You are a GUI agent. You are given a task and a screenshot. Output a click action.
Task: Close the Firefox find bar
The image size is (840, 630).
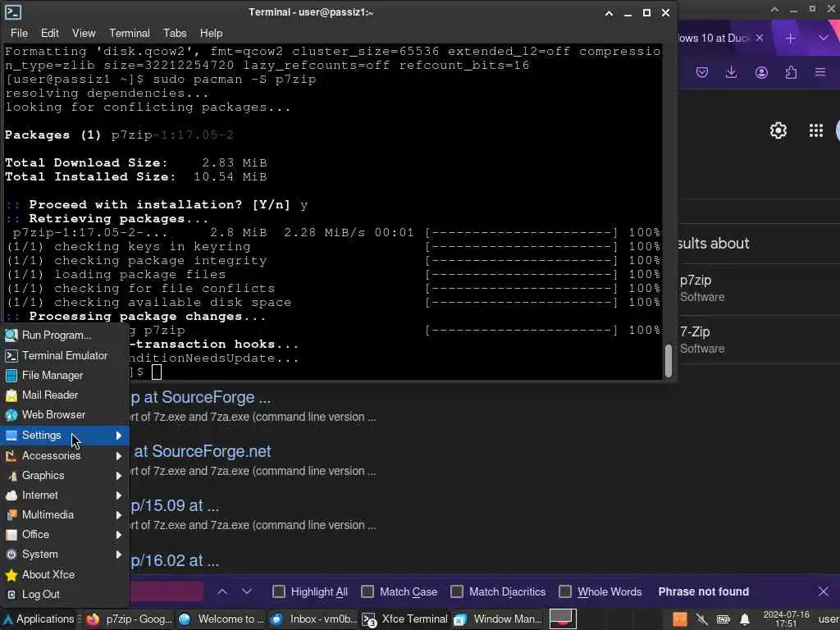click(x=824, y=592)
